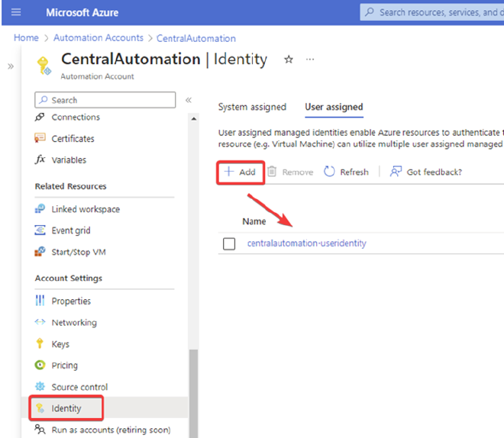Click the Run as accounts icon

tap(40, 430)
